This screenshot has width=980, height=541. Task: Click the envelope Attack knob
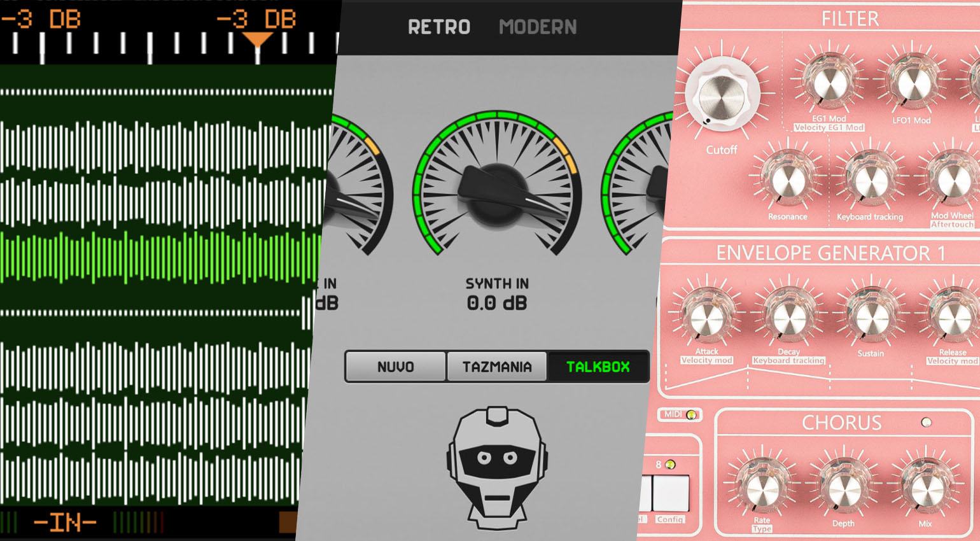click(706, 316)
